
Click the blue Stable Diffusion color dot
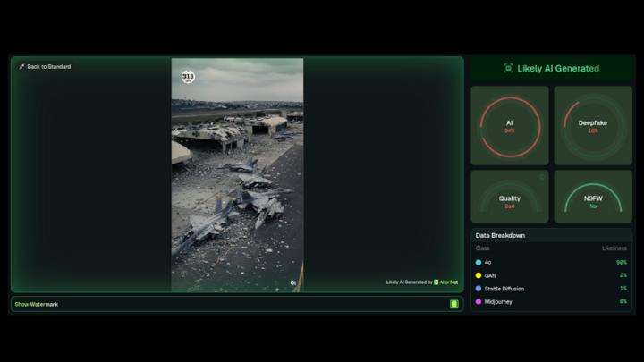point(479,289)
